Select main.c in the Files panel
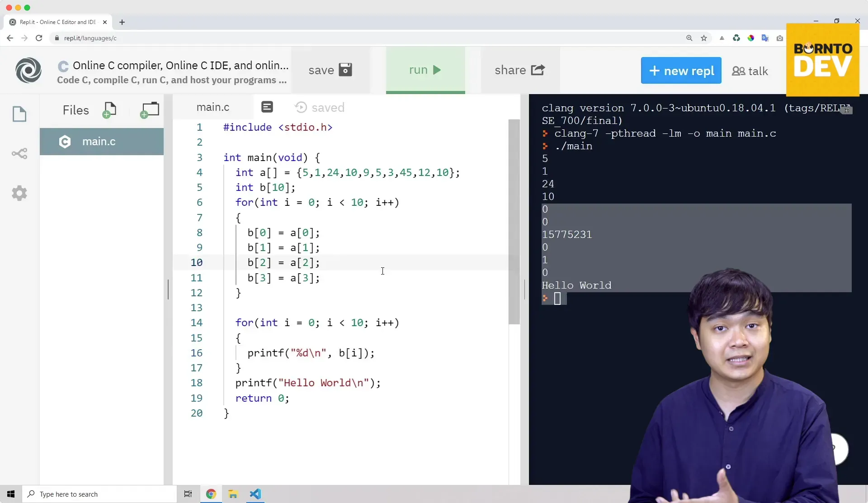 tap(99, 142)
